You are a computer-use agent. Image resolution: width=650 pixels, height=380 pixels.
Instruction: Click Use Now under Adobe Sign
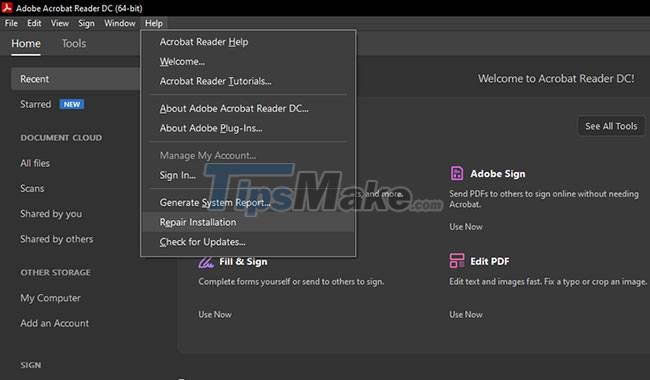tap(466, 227)
